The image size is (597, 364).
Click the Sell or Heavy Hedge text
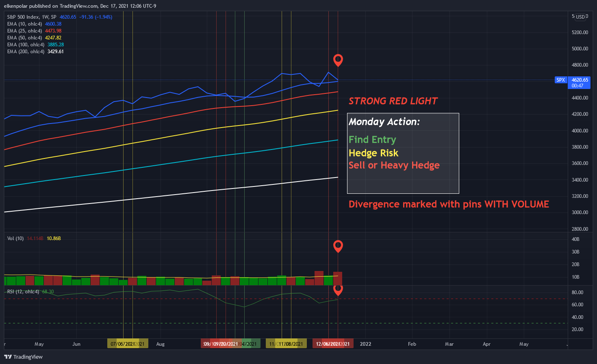394,165
